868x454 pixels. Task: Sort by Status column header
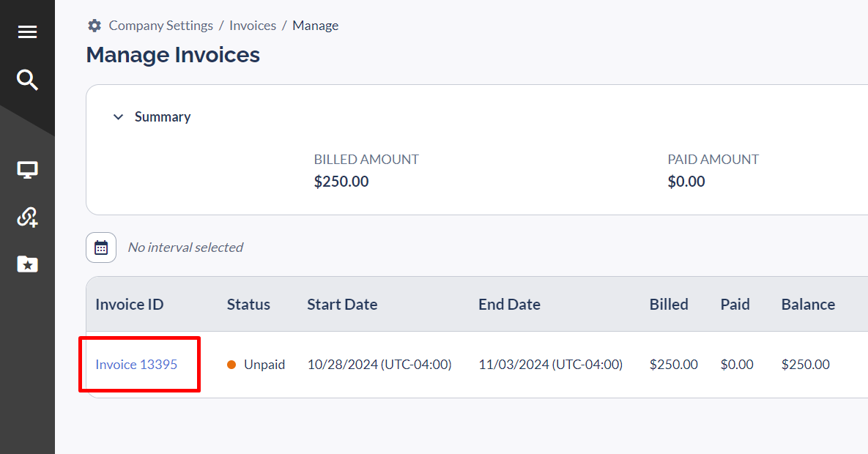(248, 305)
